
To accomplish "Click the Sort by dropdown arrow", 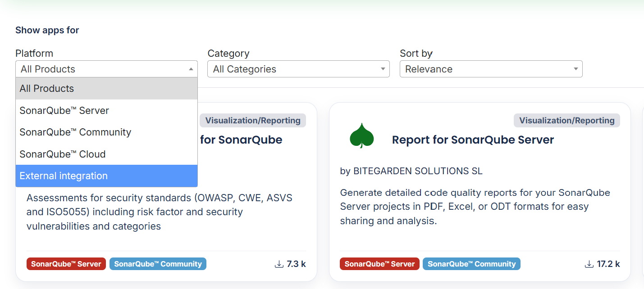I will point(575,69).
